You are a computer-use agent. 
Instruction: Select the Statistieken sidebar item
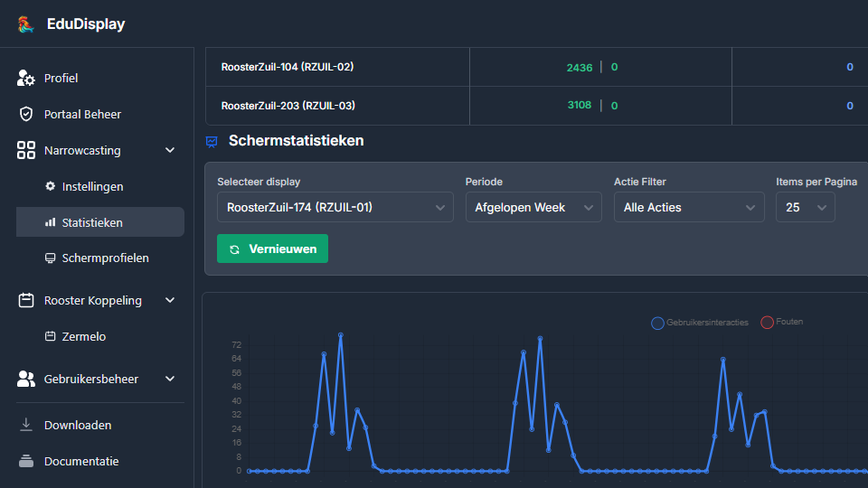(x=99, y=222)
